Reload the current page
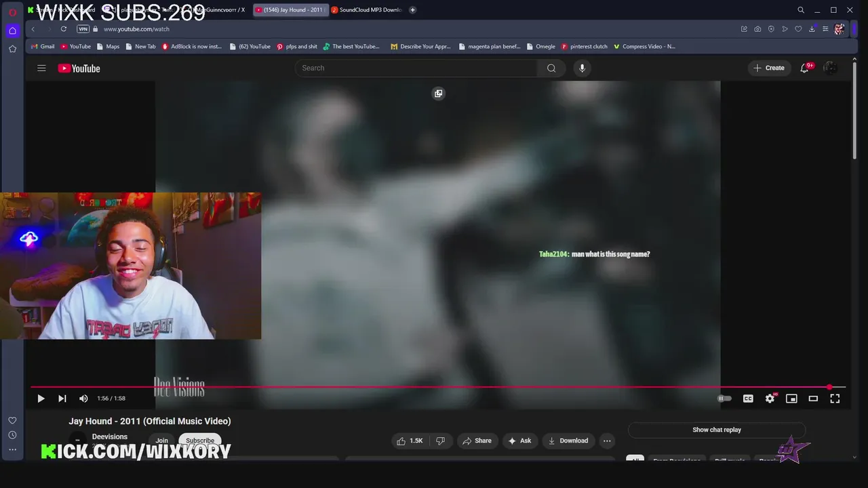The width and height of the screenshot is (868, 488). 63,29
